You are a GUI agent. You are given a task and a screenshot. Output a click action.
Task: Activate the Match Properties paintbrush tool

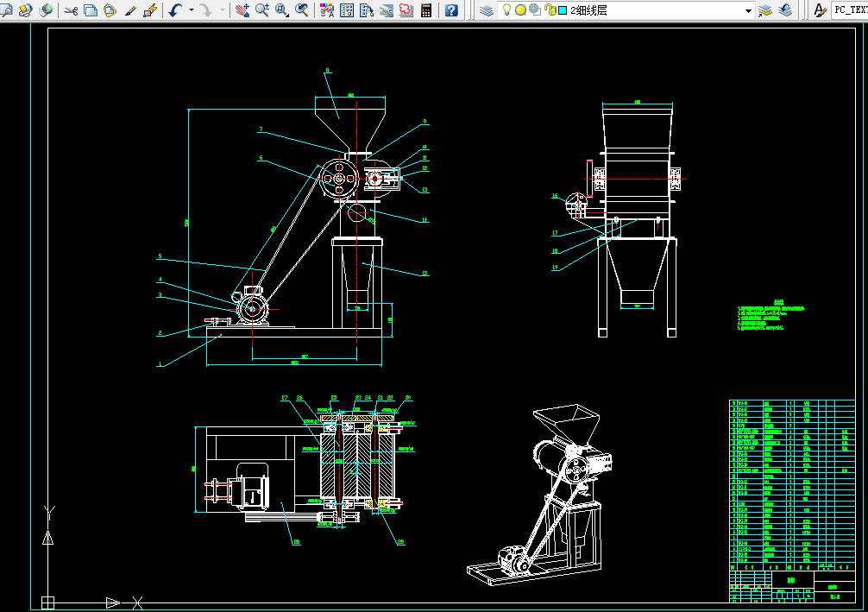(x=130, y=10)
